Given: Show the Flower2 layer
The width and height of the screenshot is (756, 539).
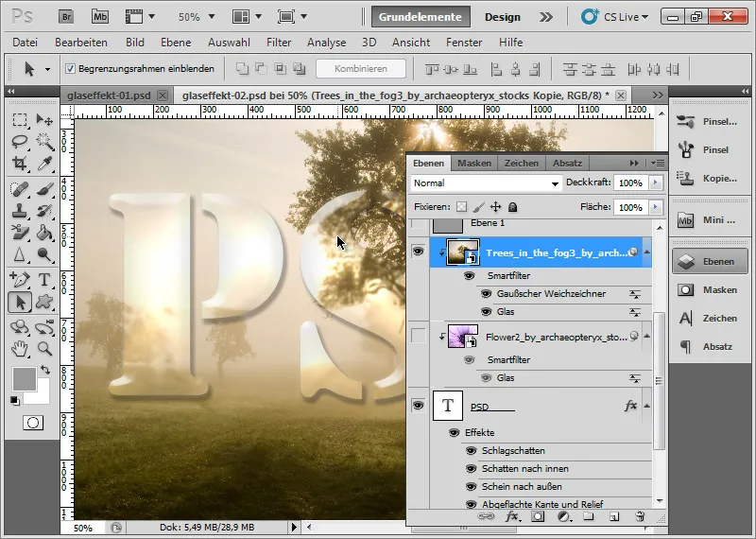Looking at the screenshot, I should pyautogui.click(x=419, y=336).
